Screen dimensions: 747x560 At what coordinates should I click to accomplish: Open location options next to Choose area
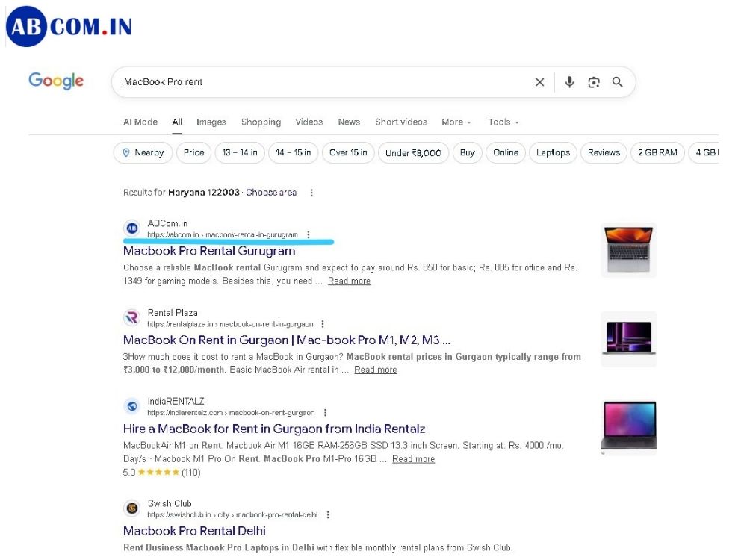(x=311, y=193)
